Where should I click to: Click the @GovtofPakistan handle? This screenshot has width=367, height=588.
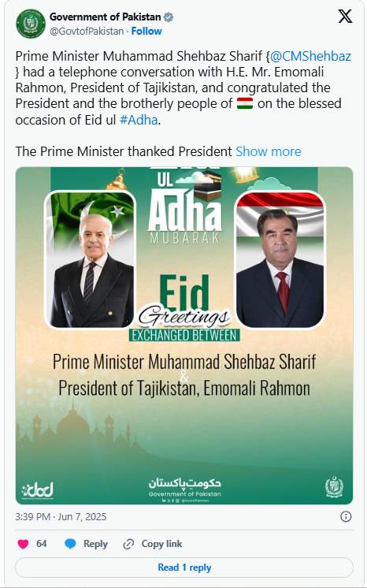click(87, 31)
